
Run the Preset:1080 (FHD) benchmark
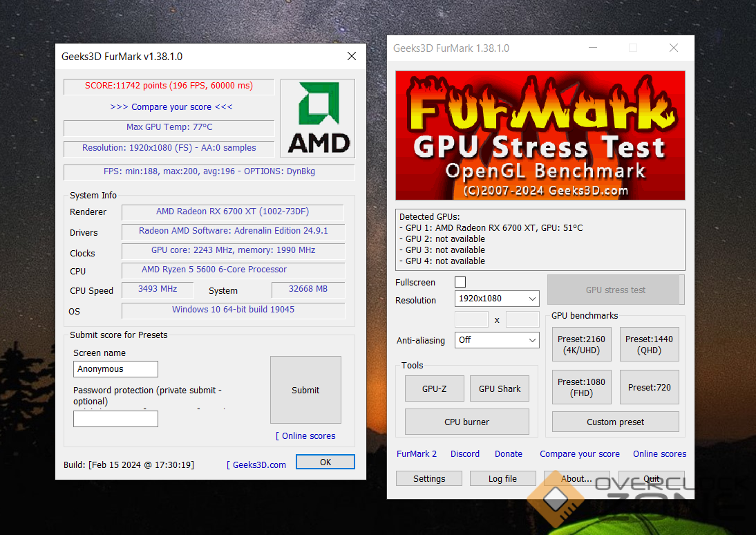coord(581,387)
